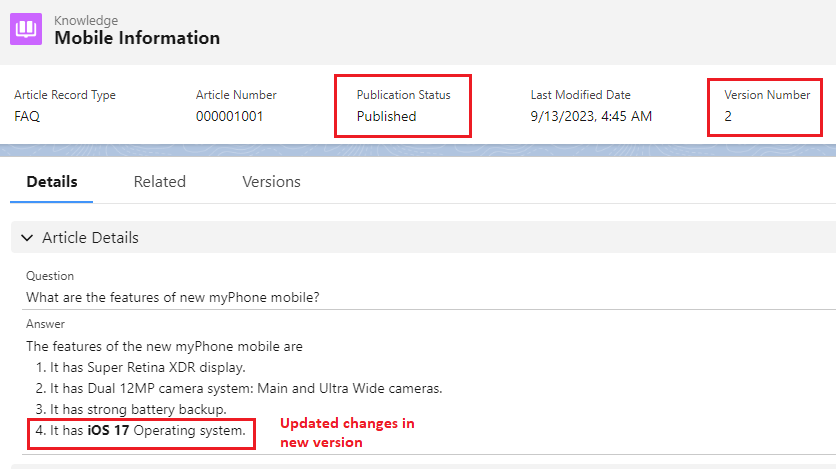
Task: Click the Last Modified Date value
Action: pos(590,116)
